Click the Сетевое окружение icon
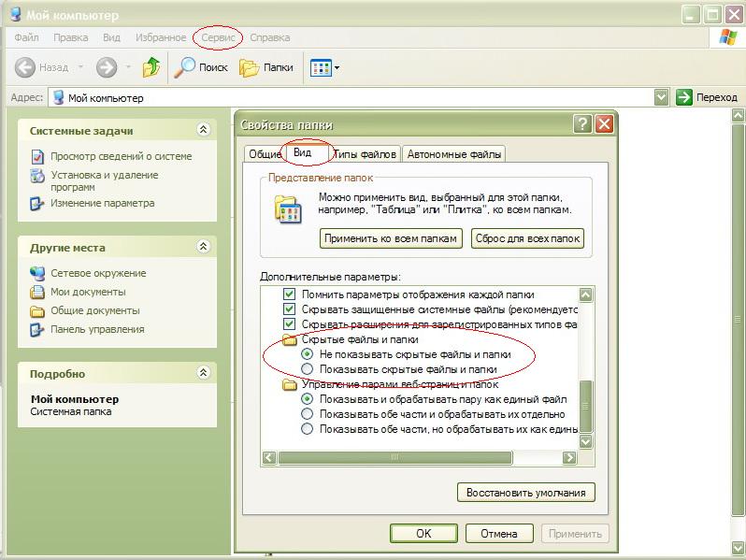Viewport: 746px width, 560px height. point(37,274)
